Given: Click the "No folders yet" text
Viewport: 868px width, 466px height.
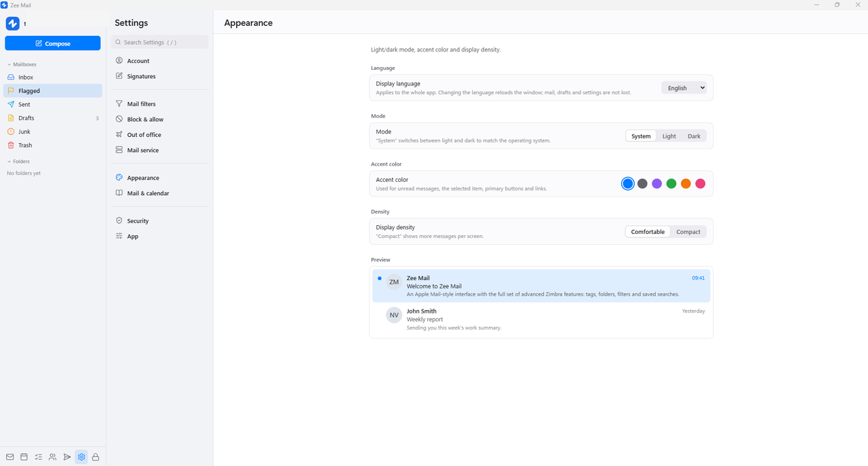Looking at the screenshot, I should coord(24,173).
